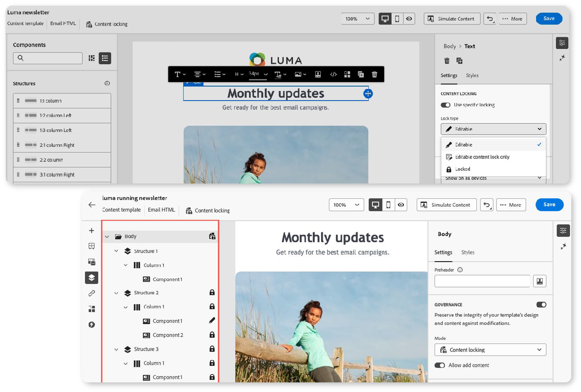Open the links icon in the lower sidebar
581x392 pixels.
pos(92,293)
